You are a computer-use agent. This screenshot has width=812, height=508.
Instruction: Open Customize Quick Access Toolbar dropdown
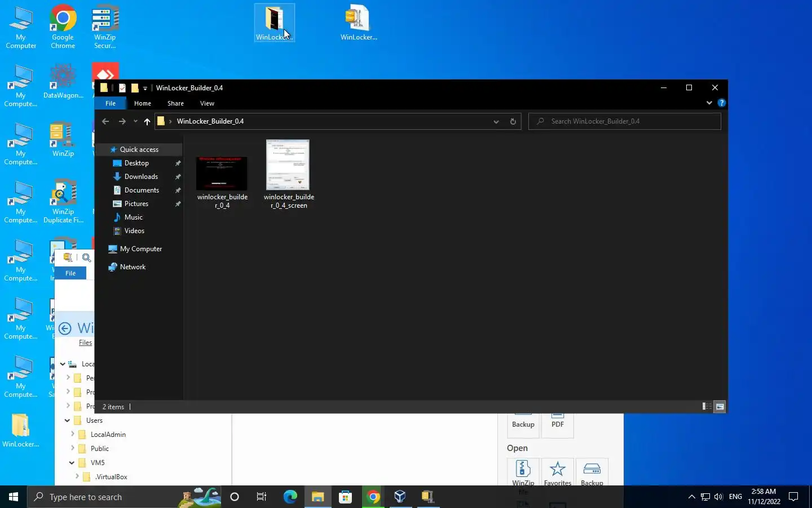(145, 88)
